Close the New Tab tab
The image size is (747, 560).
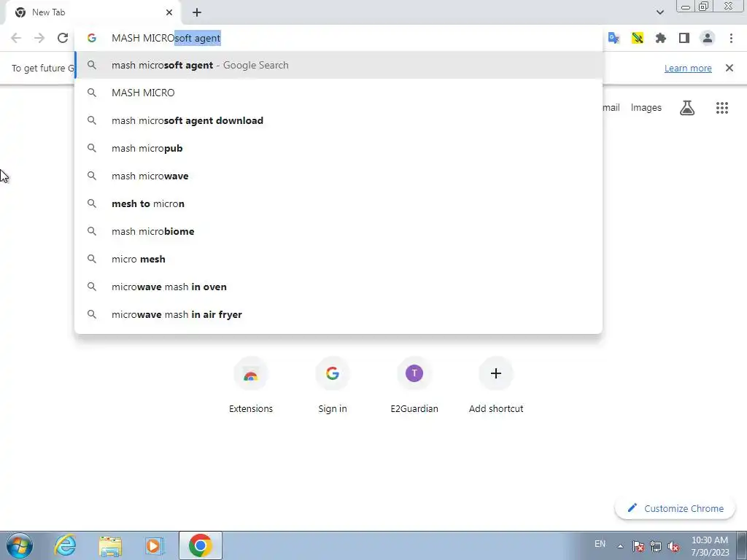[169, 12]
